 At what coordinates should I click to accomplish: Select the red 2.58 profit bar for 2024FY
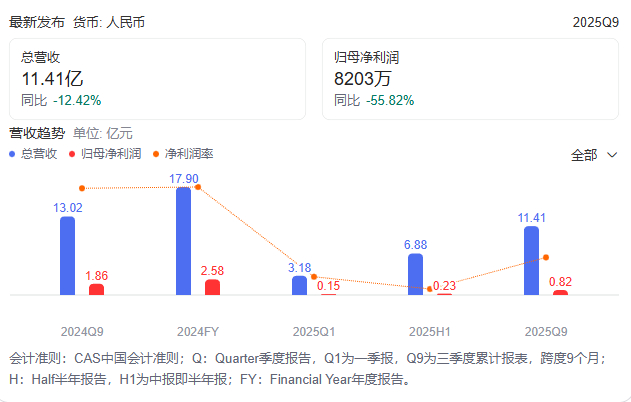coord(212,287)
